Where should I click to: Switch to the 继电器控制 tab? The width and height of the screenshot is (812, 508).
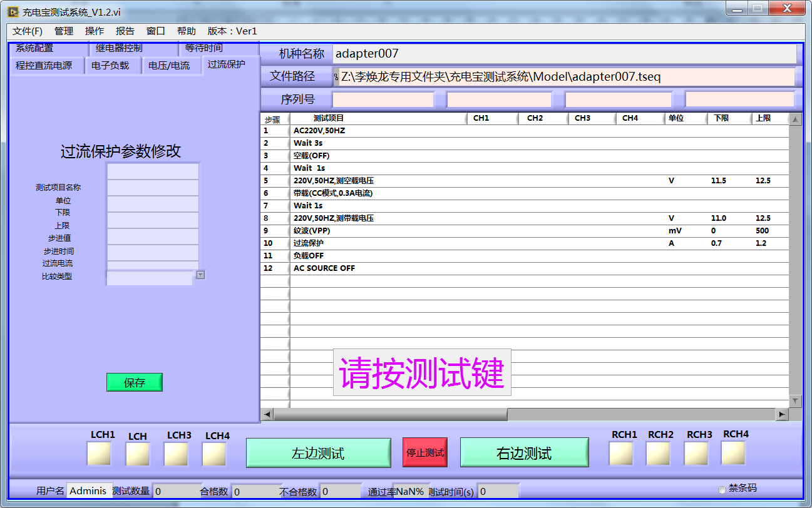133,49
